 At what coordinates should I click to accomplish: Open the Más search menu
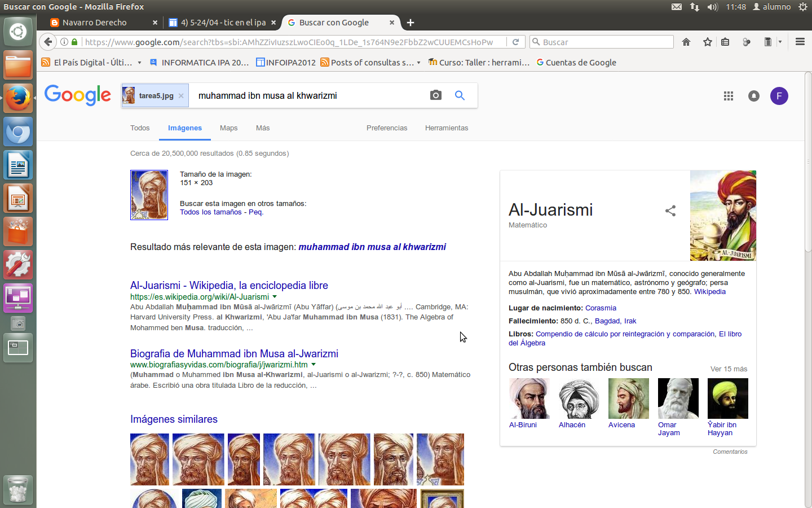[x=263, y=128]
